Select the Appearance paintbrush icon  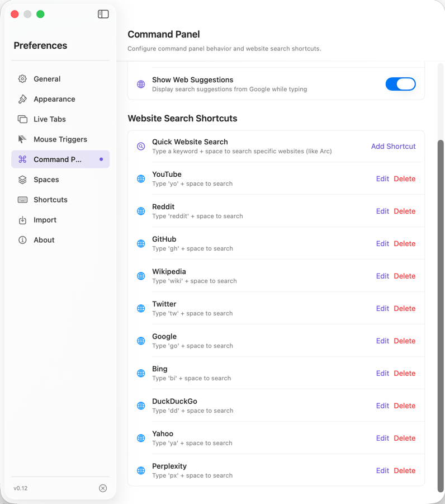click(22, 99)
